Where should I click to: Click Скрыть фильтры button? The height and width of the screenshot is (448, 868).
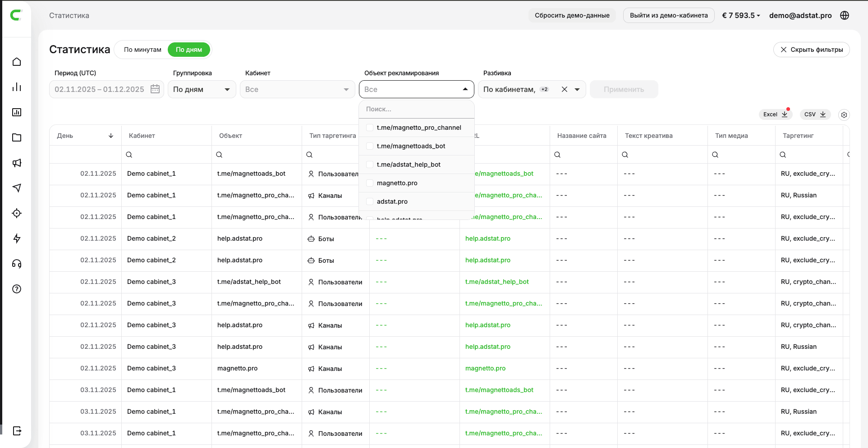pyautogui.click(x=811, y=50)
